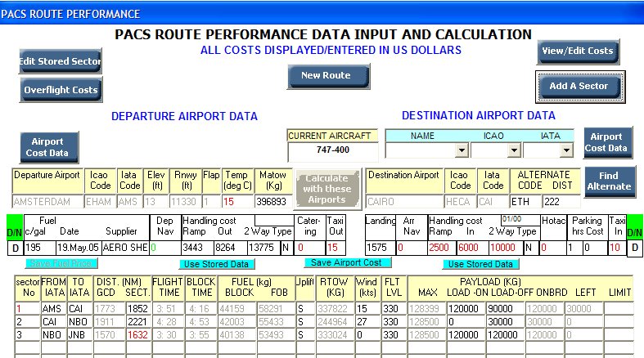Select handling Ramp cost 3443
The image size is (644, 358).
[x=196, y=248]
